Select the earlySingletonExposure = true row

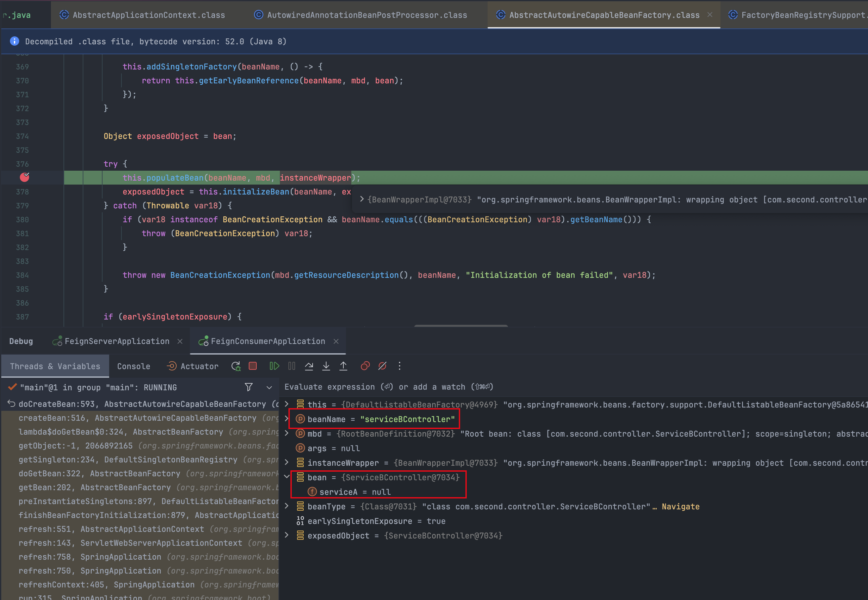(x=574, y=521)
